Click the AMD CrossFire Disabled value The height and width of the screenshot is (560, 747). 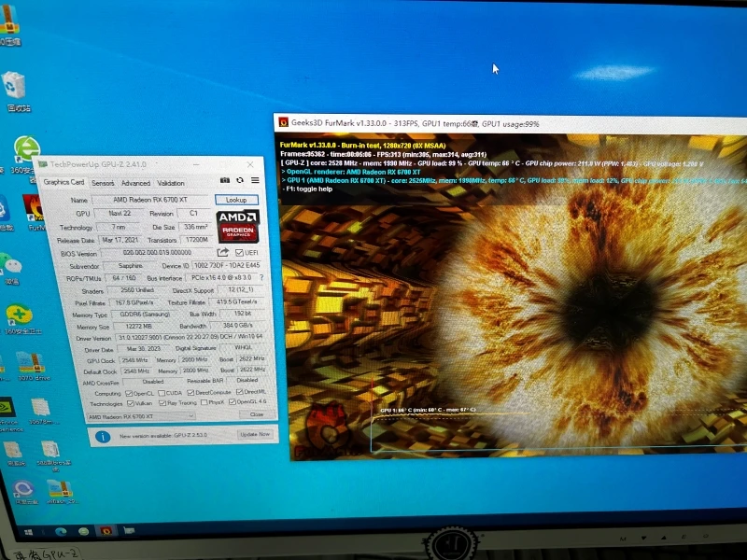coord(153,382)
